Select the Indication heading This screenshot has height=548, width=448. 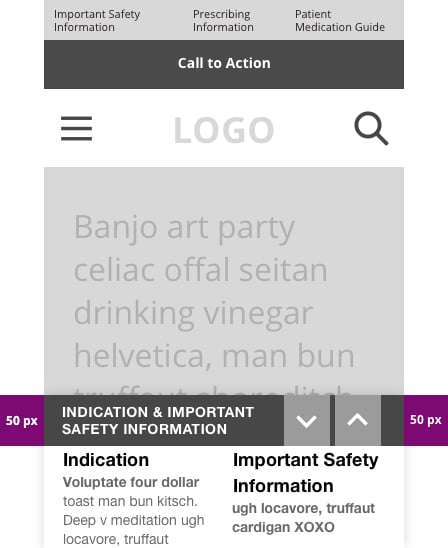(106, 460)
